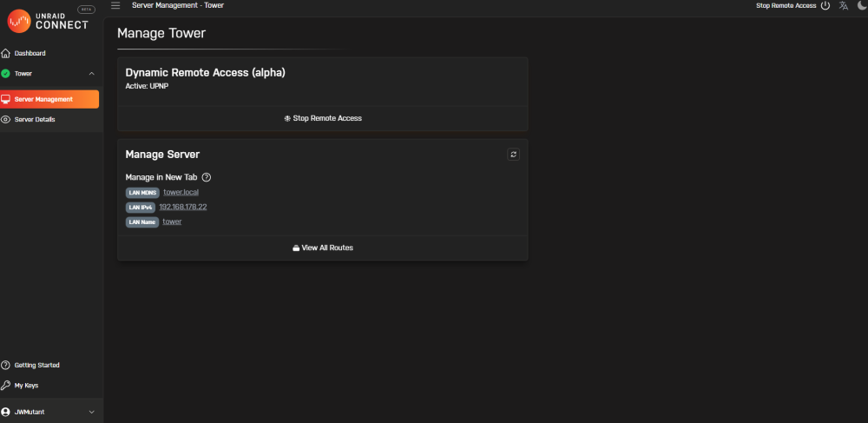Open Getting Started in the sidebar
Image resolution: width=868 pixels, height=423 pixels.
pyautogui.click(x=36, y=365)
